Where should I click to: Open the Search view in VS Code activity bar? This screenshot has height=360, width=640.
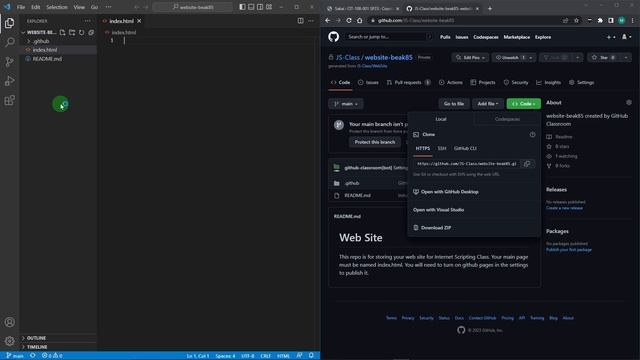point(9,42)
